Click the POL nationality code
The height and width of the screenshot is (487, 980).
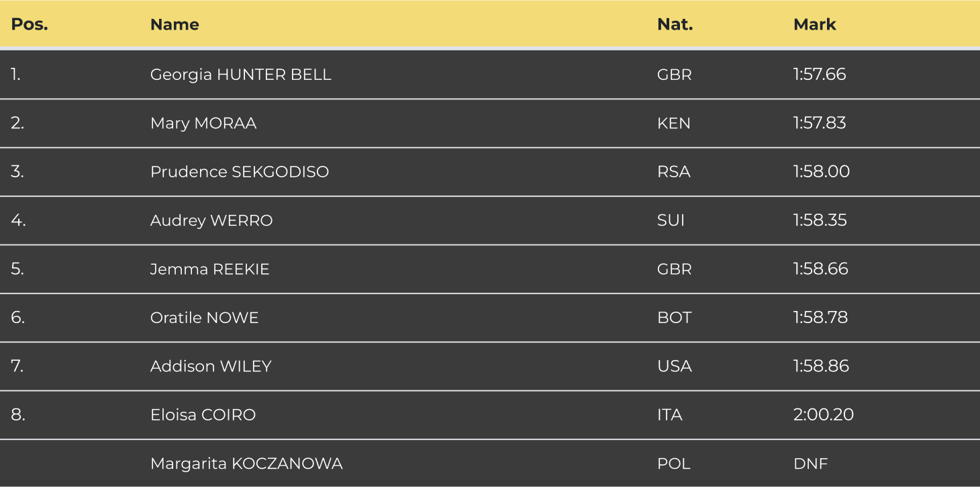(673, 464)
